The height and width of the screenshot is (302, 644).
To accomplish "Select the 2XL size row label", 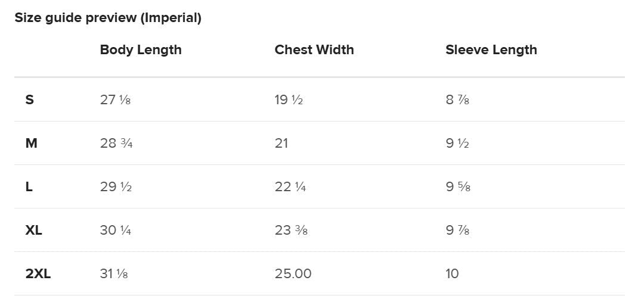I will pyautogui.click(x=38, y=273).
